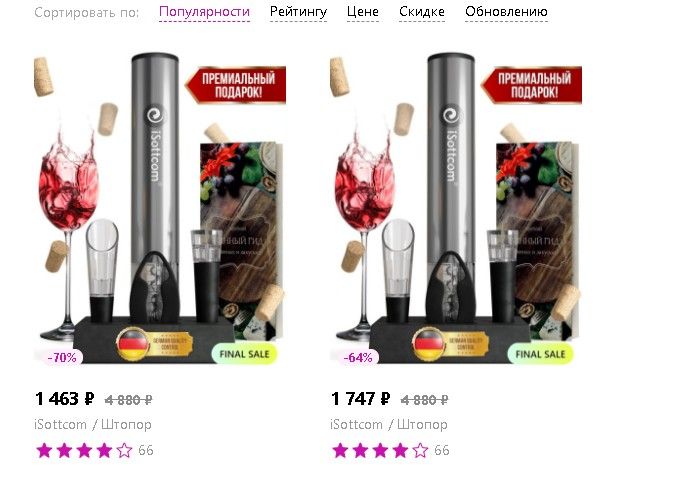Open iSottcom / Штопор title under 1 747 ₽

pos(389,425)
